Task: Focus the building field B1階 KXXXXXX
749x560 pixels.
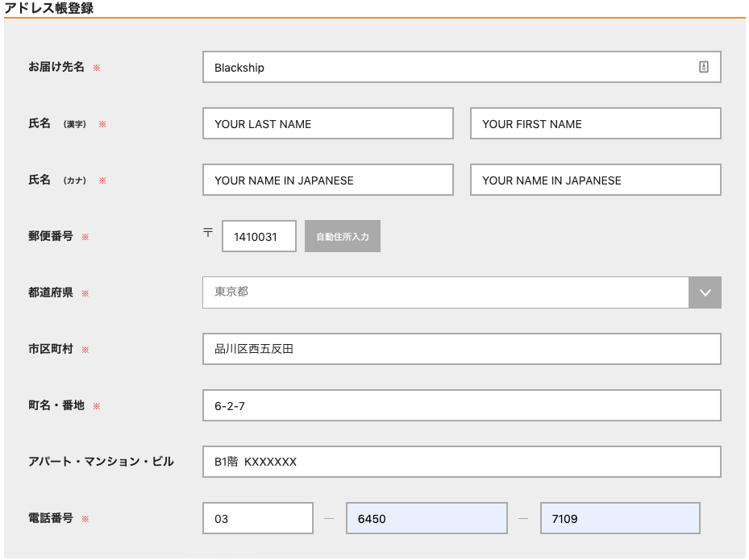Action: [x=462, y=462]
